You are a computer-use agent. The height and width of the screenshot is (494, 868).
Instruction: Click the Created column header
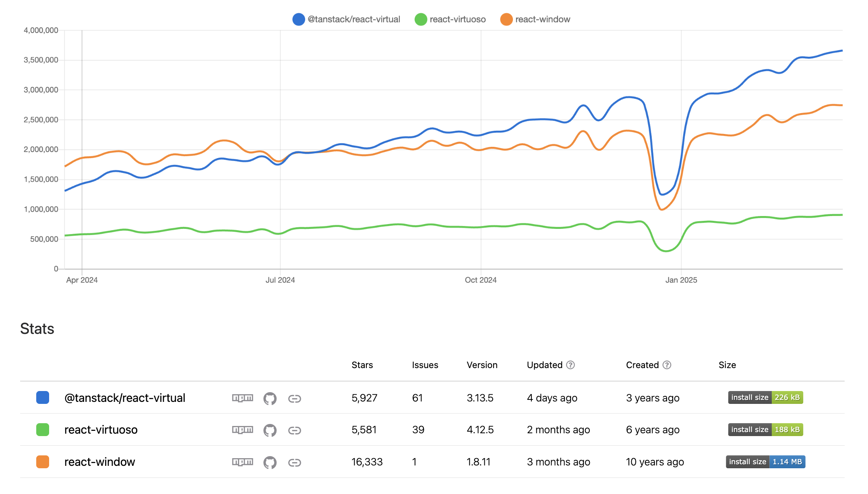(643, 365)
